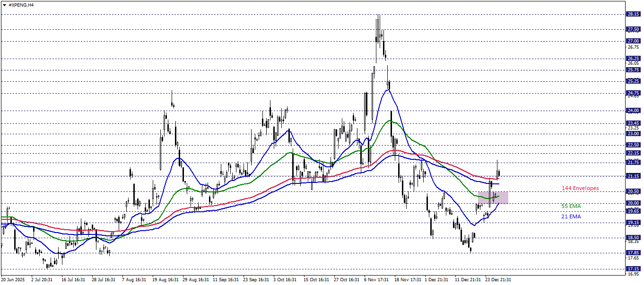644x285 pixels.
Task: Click the 23 Dec 21:31 time label
Action: [497, 279]
